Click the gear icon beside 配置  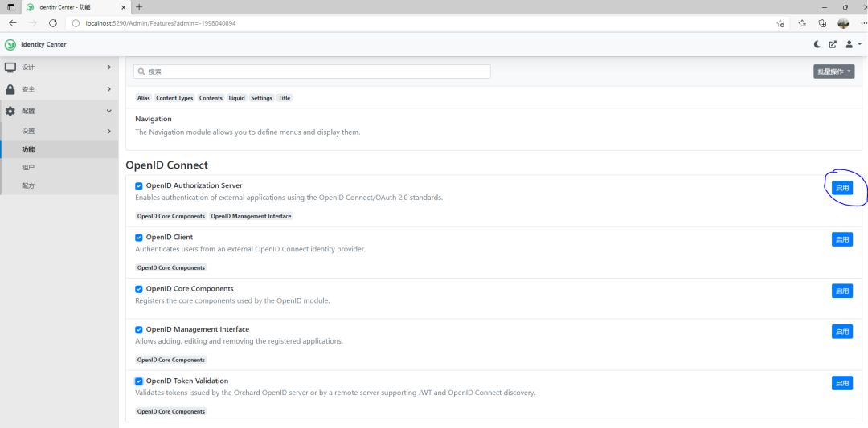(10, 111)
